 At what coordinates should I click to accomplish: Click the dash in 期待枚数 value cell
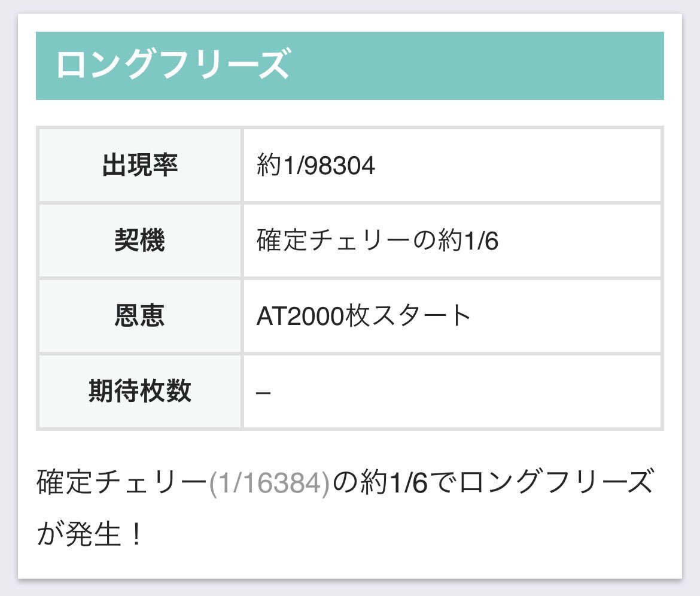point(263,393)
